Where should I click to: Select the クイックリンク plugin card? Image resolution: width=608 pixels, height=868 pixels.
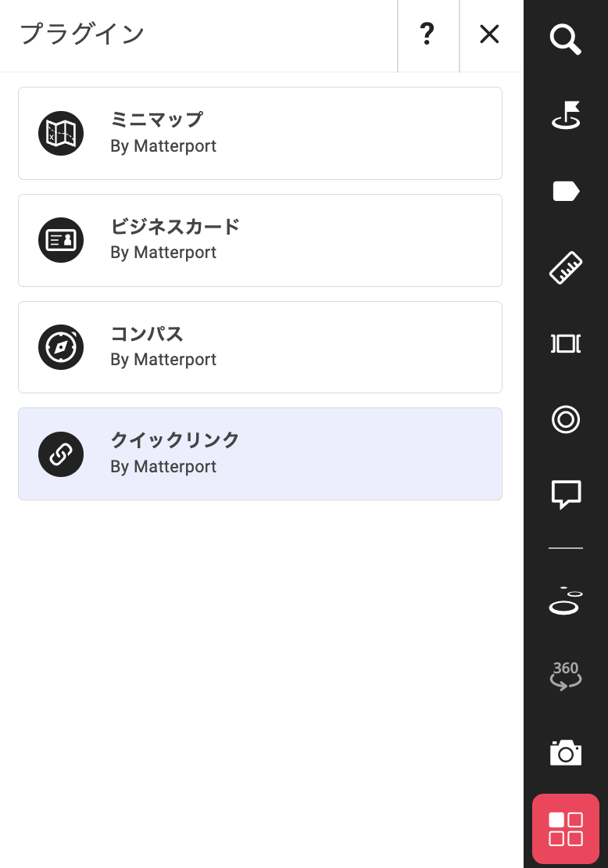tap(260, 454)
